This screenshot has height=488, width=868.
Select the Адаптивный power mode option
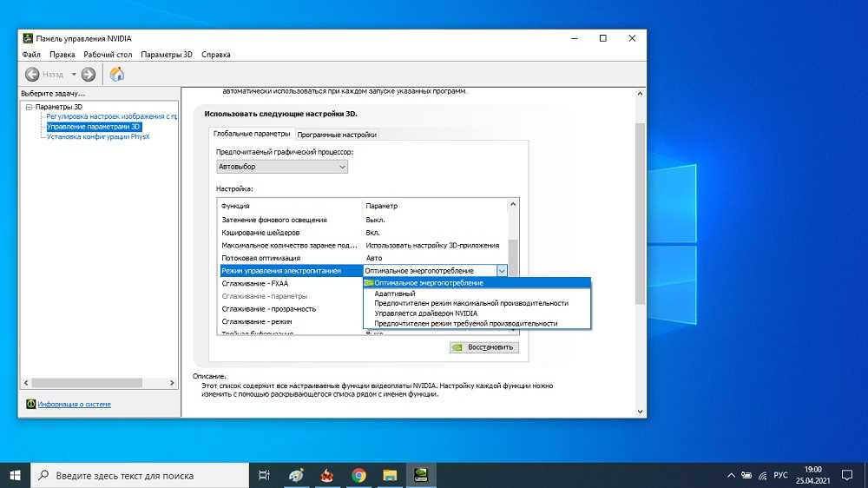click(x=394, y=293)
